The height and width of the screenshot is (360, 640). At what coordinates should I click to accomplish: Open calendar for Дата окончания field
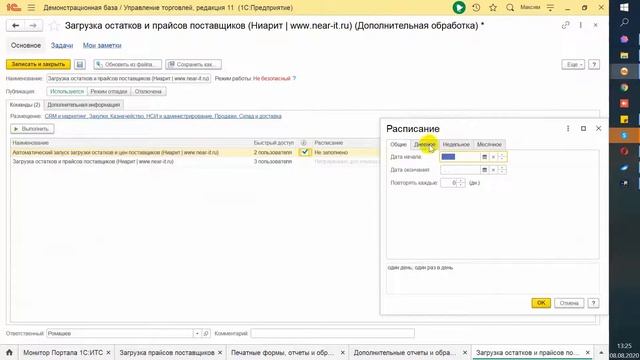pos(484,170)
